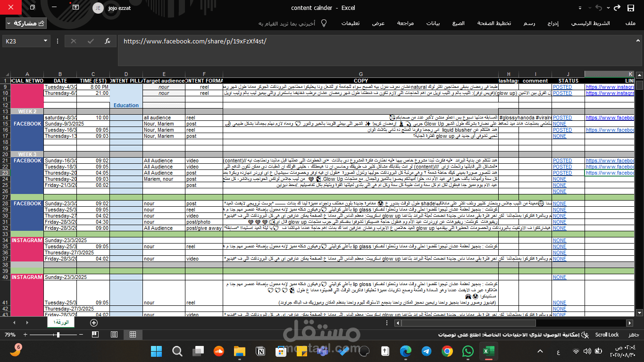Click the Undo arrow icon
This screenshot has height=362, width=644.
pos(599,8)
